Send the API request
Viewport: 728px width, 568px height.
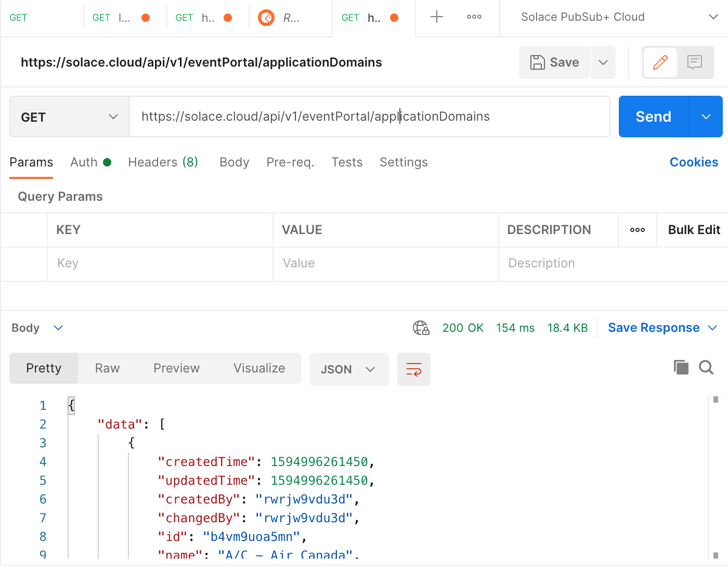point(653,117)
